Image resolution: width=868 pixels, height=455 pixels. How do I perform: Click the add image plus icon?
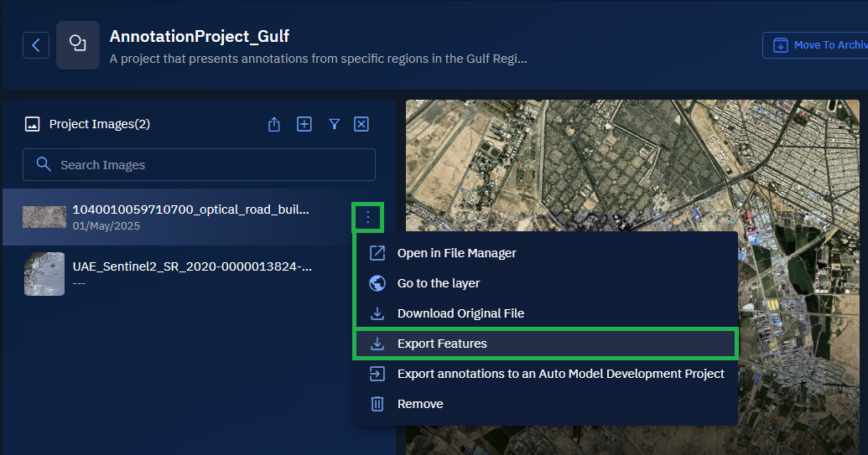click(x=304, y=124)
